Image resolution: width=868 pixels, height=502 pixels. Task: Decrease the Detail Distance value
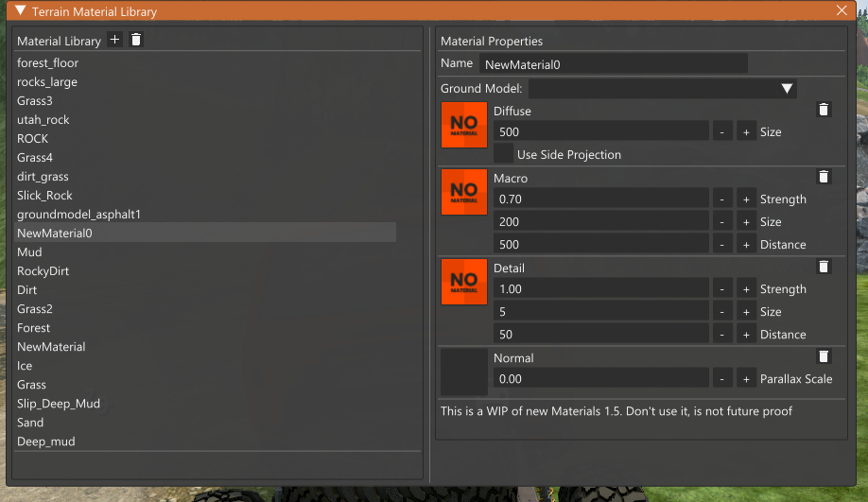[x=721, y=335]
